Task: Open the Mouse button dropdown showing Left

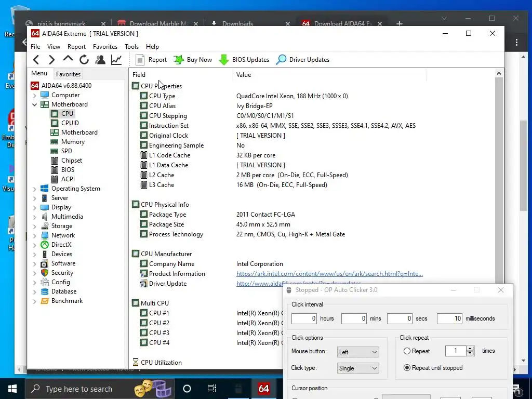Action: coord(358,352)
